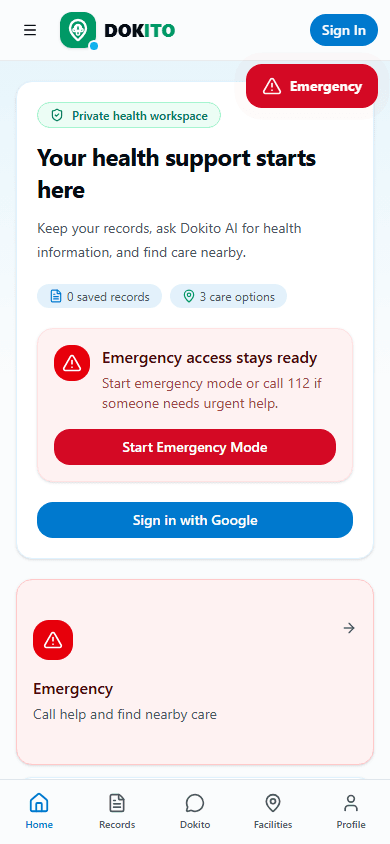Image resolution: width=390 pixels, height=844 pixels.
Task: Open the hamburger menu
Action: coord(30,30)
